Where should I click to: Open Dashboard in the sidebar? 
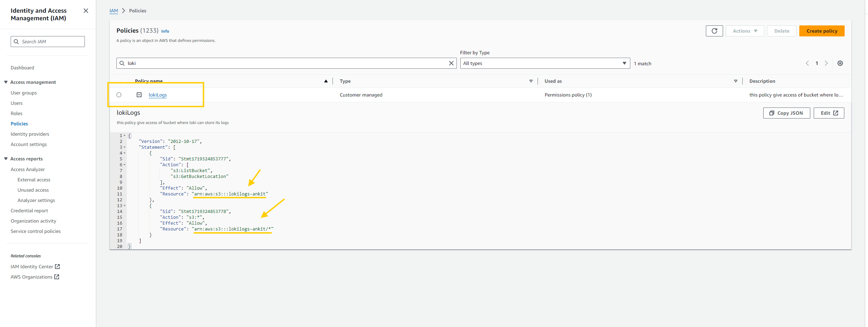(22, 68)
